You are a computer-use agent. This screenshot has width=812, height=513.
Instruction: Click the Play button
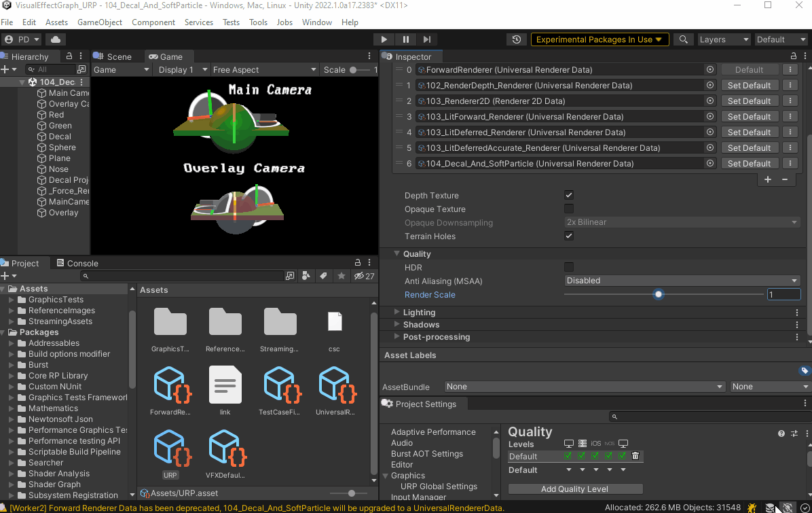click(384, 39)
